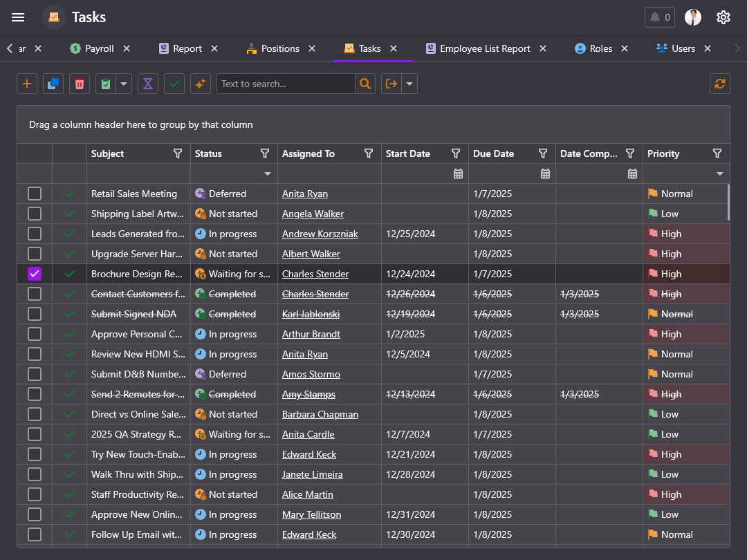Open the Priority filter row dropdown
This screenshot has height=560, width=747.
tap(720, 174)
